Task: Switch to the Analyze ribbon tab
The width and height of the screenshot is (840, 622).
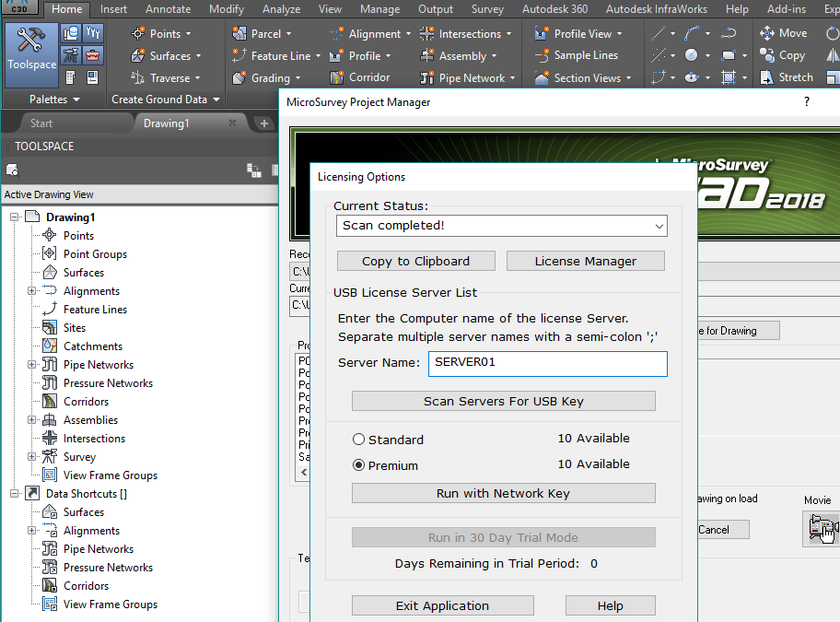Action: point(282,9)
